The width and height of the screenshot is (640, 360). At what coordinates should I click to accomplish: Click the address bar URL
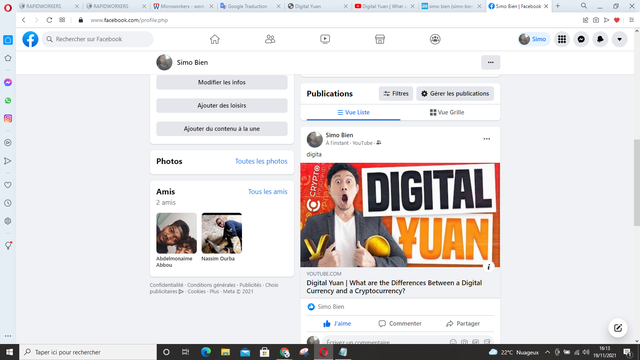(x=129, y=20)
